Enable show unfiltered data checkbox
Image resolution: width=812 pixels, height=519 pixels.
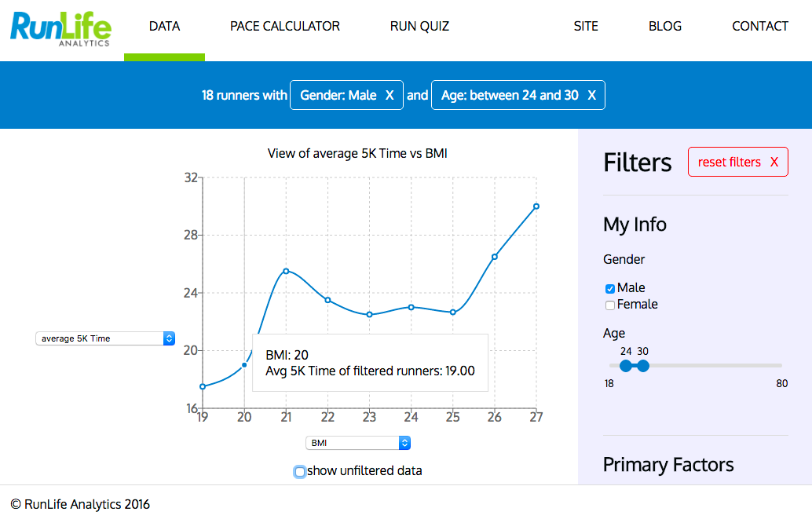coord(299,471)
